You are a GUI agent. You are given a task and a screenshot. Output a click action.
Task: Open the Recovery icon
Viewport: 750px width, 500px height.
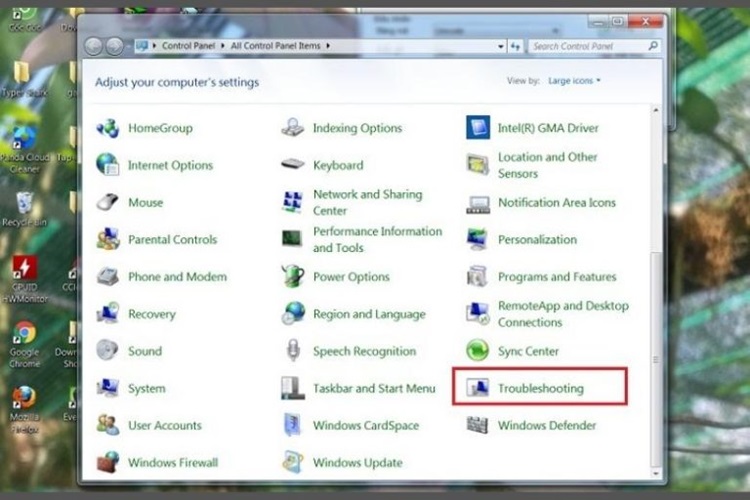[x=108, y=313]
